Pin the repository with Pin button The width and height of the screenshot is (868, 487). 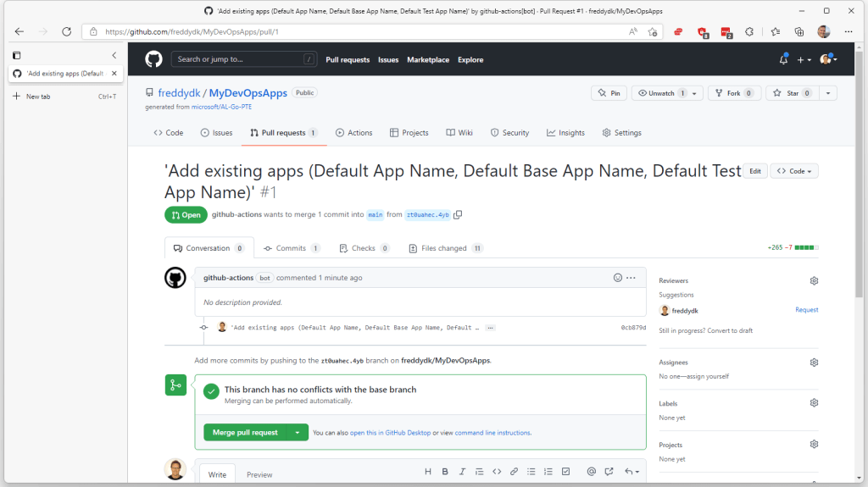[x=609, y=93]
